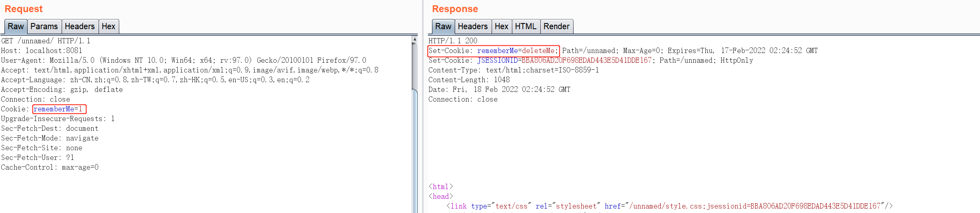Image resolution: width=980 pixels, height=213 pixels.
Task: Click the 'Host: localhost:8081' header line
Action: pos(42,51)
